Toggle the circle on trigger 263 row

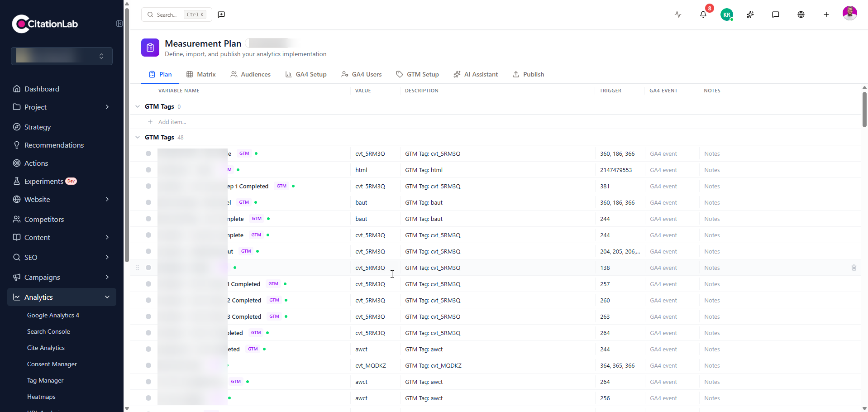148,316
